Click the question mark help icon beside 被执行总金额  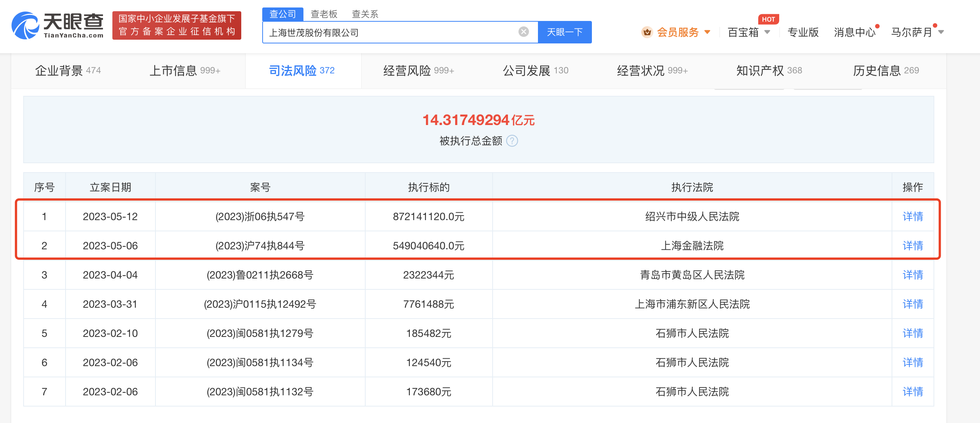(512, 141)
